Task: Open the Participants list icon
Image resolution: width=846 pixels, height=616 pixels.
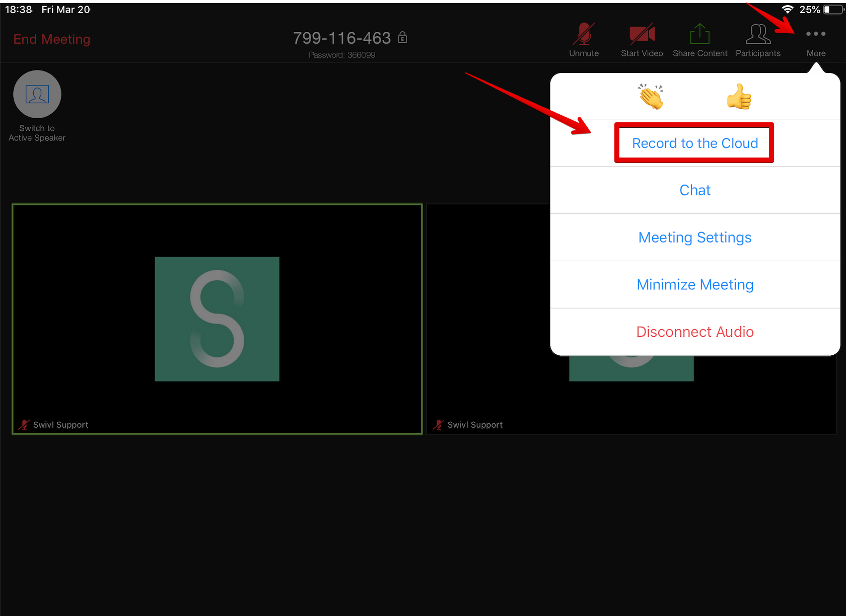Action: 758,34
